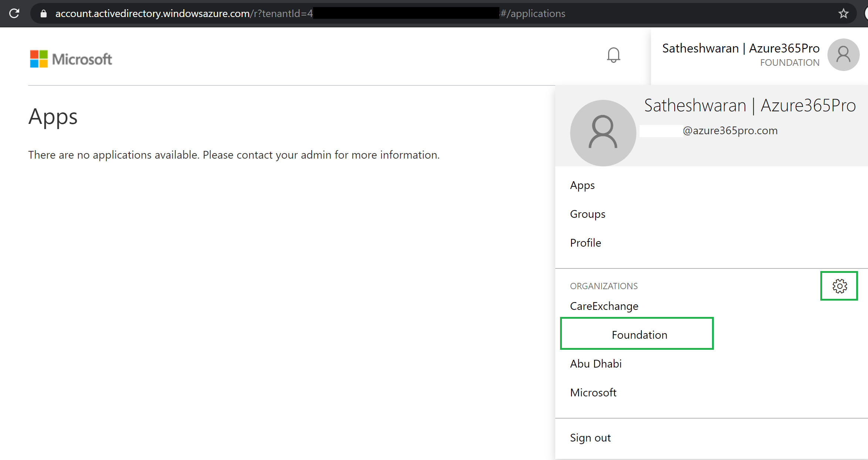
Task: Open Groups from the account menu
Action: coord(587,214)
